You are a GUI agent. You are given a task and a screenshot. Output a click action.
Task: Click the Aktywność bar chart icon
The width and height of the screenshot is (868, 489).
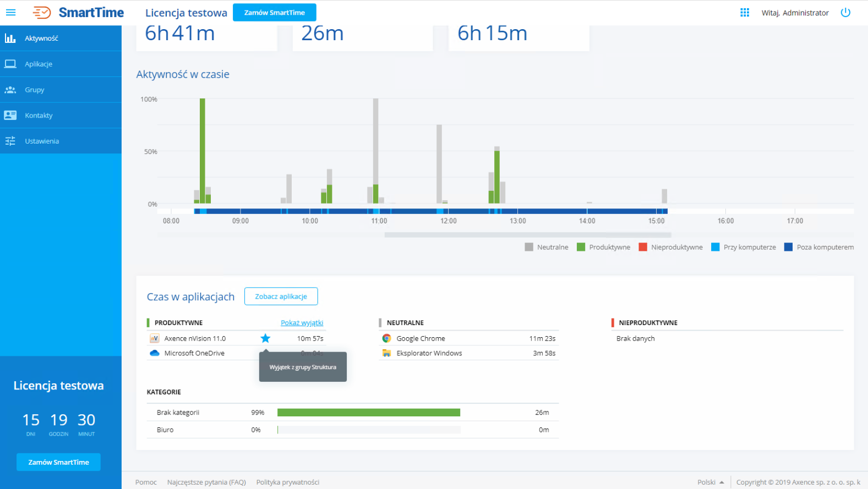[x=10, y=39]
